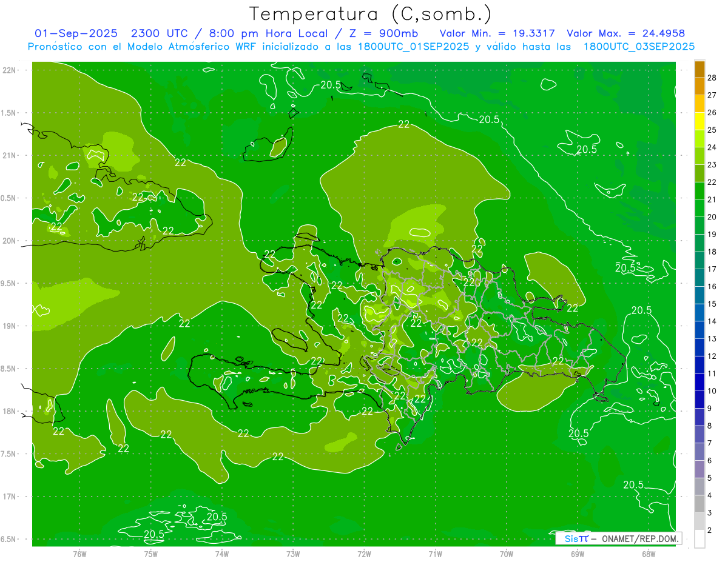The image size is (728, 562).
Task: Click the "71W" longitude axis label
Action: click(435, 554)
